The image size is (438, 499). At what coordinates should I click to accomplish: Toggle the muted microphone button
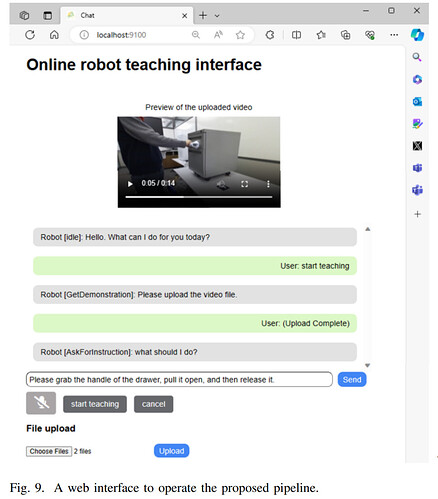41,403
